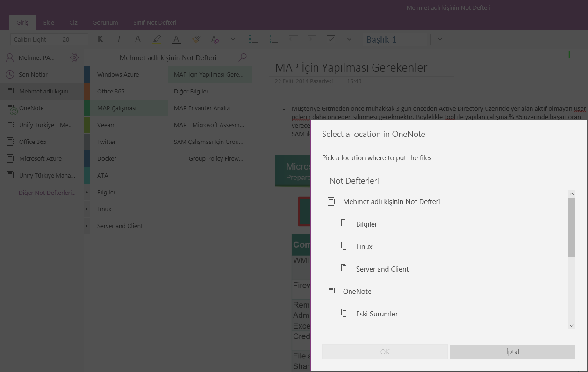
Task: Toggle underline formatting in the ribbon
Action: pyautogui.click(x=138, y=39)
